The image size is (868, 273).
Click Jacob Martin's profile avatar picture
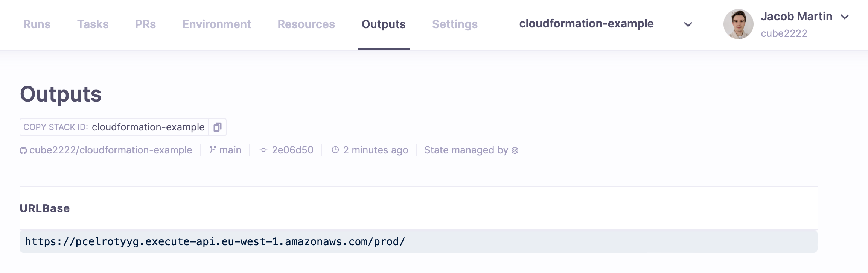click(738, 24)
